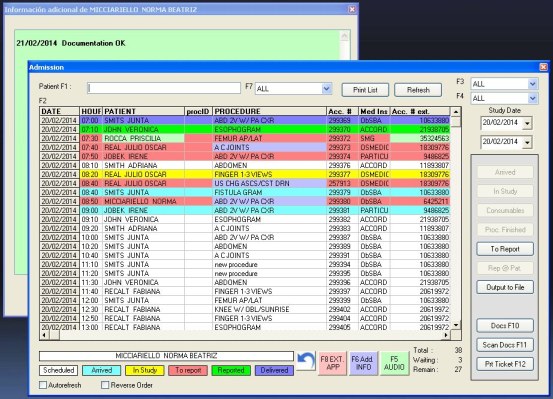Select the green Reported legend swatch
The height and width of the screenshot is (399, 553).
(x=231, y=370)
